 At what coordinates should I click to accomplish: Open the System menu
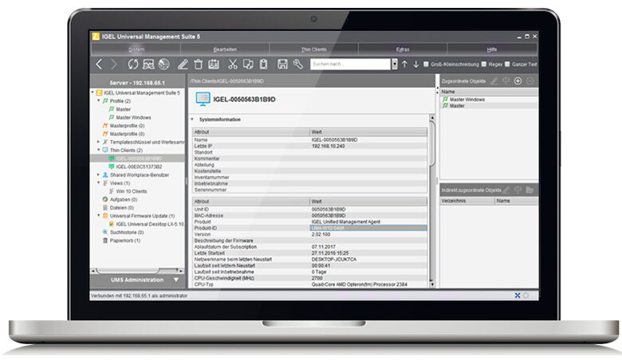tap(136, 49)
